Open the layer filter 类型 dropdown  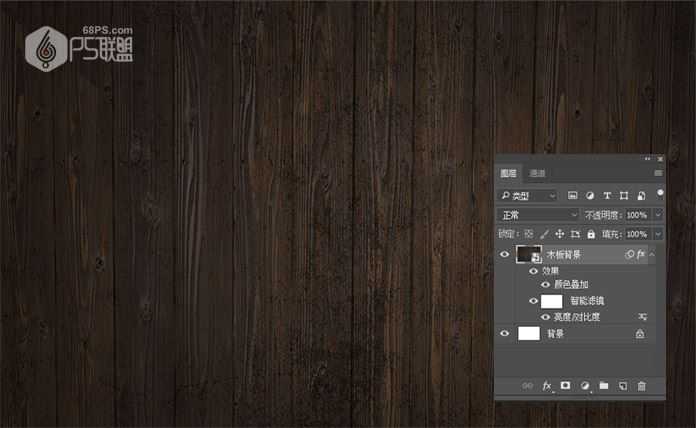pyautogui.click(x=528, y=195)
